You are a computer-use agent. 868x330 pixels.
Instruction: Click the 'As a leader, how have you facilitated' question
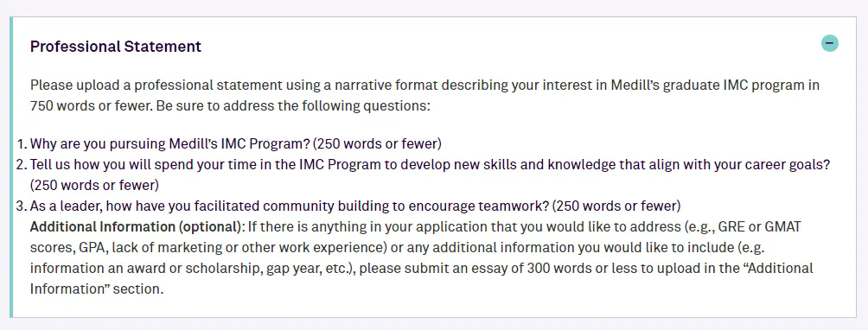[x=290, y=206]
